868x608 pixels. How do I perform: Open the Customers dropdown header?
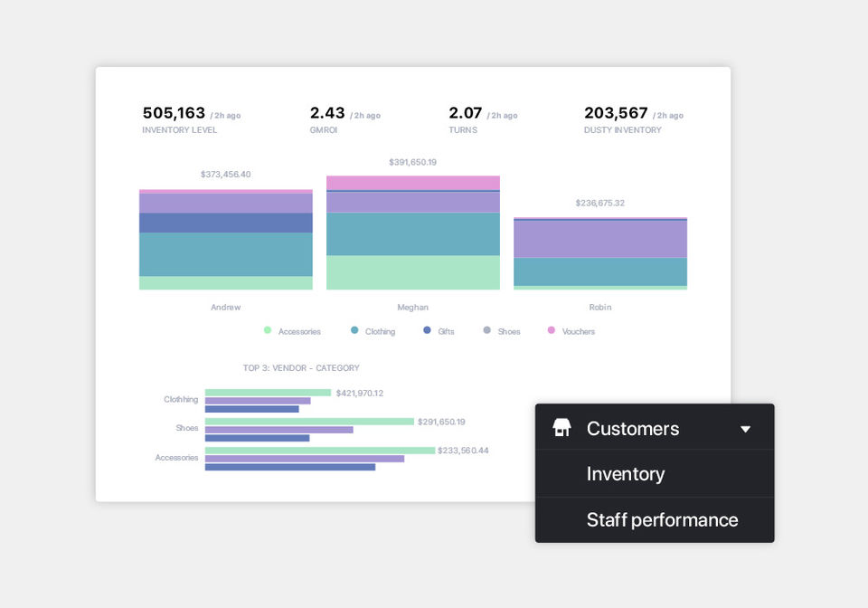tap(655, 427)
